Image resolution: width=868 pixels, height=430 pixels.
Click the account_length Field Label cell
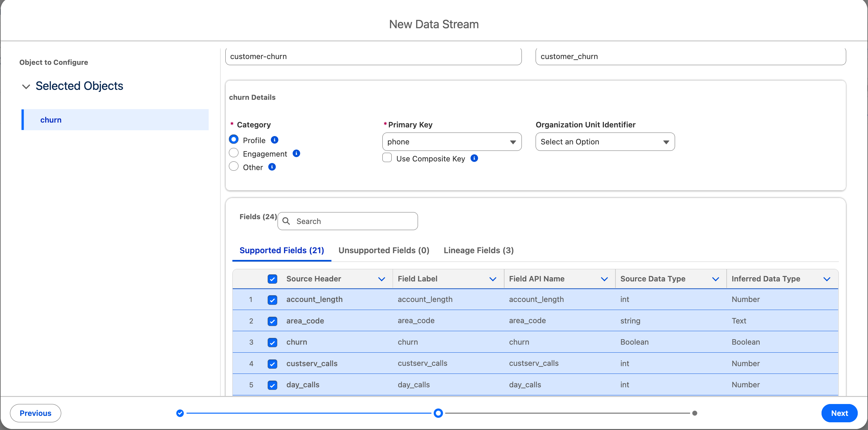coord(448,299)
